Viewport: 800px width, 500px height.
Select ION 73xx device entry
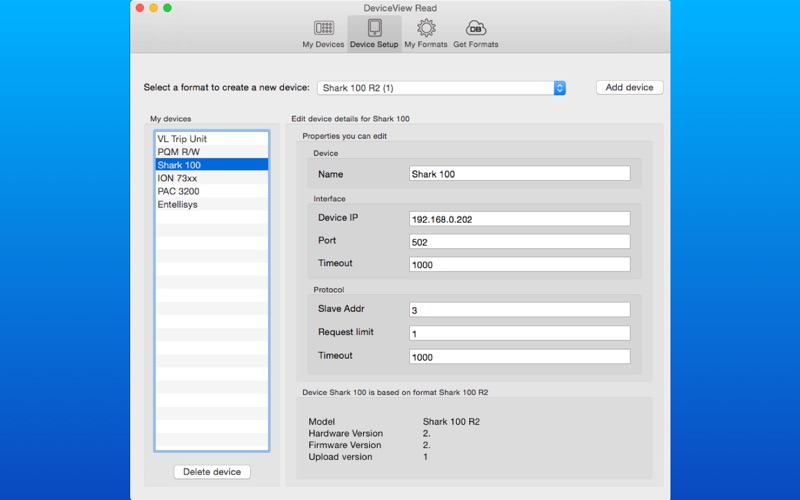(211, 177)
